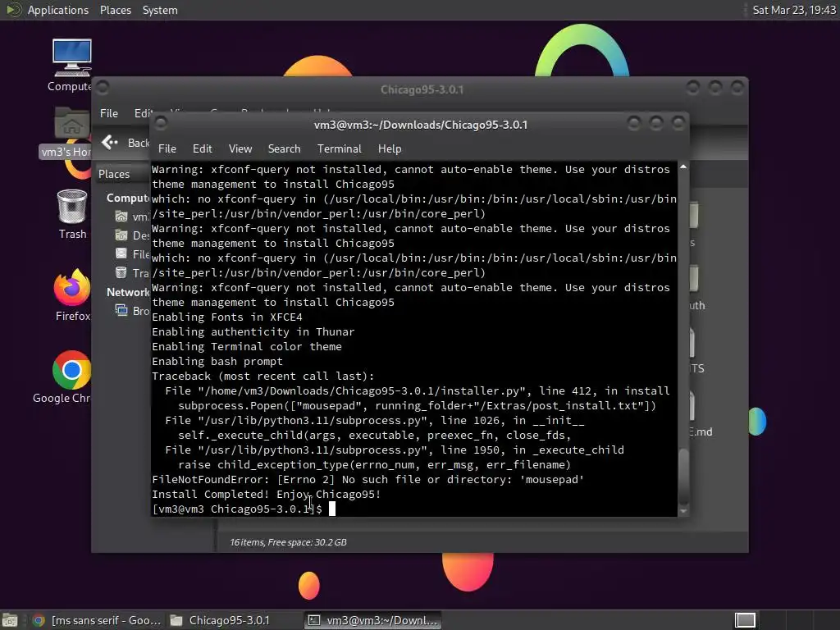
Task: Click "Enabling authenticity in Thunar" line
Action: (x=253, y=331)
